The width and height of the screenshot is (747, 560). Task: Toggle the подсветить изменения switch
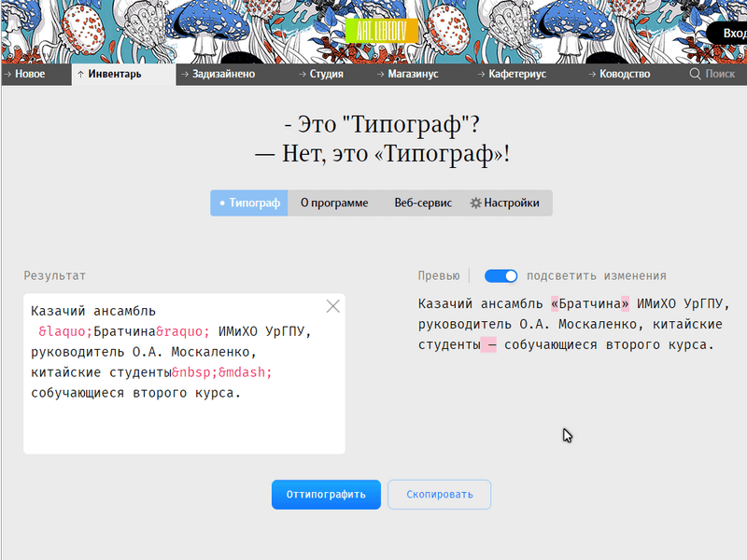[500, 275]
